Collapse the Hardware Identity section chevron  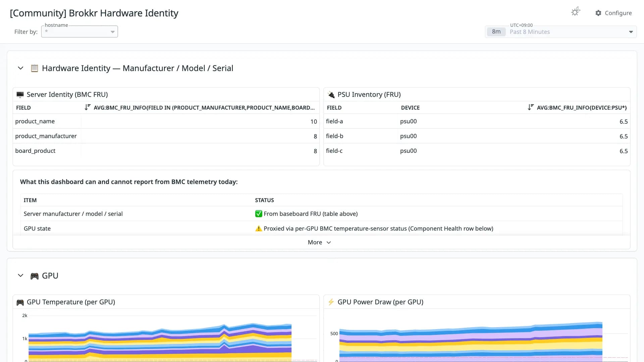pyautogui.click(x=20, y=68)
